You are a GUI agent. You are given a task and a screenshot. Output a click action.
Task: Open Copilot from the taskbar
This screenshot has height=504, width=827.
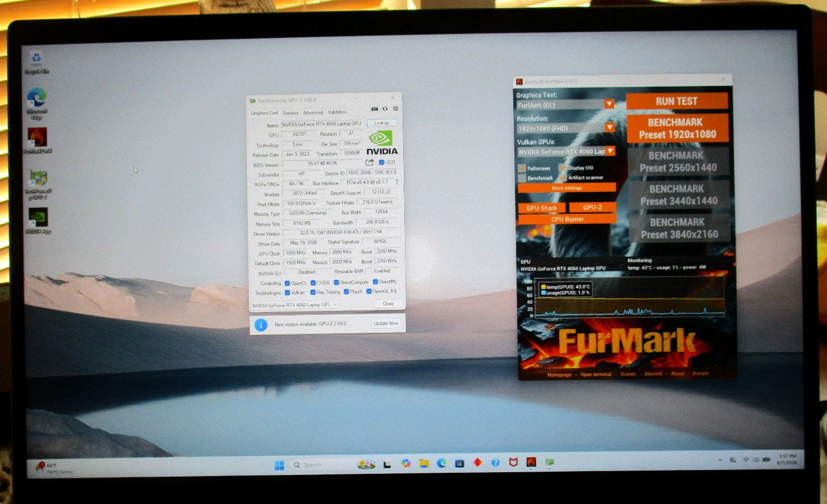coord(406,463)
